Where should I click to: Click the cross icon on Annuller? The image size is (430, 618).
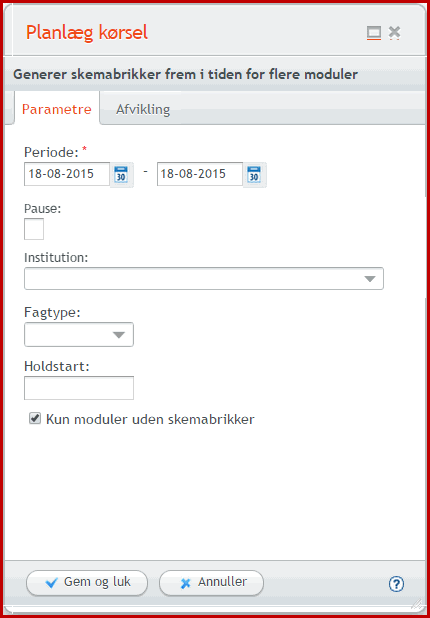(x=186, y=584)
